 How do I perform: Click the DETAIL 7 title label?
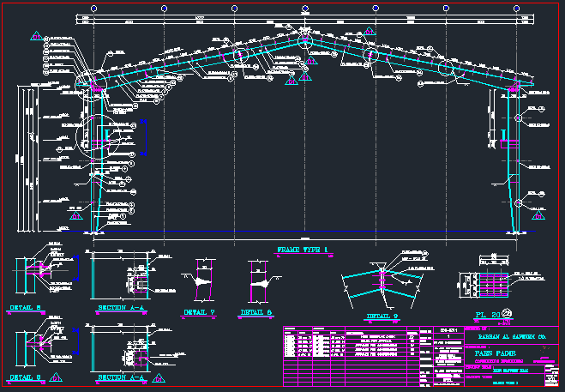point(198,311)
